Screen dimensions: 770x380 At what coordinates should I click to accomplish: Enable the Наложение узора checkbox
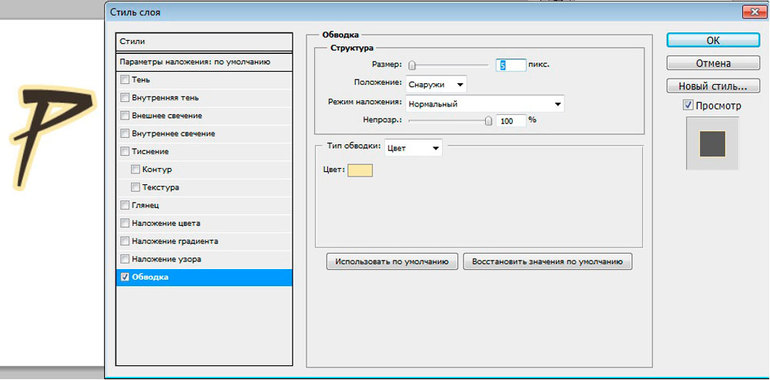(125, 259)
